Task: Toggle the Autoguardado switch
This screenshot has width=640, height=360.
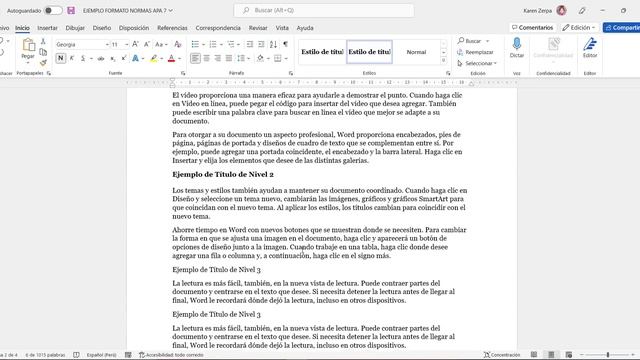Action: point(53,10)
